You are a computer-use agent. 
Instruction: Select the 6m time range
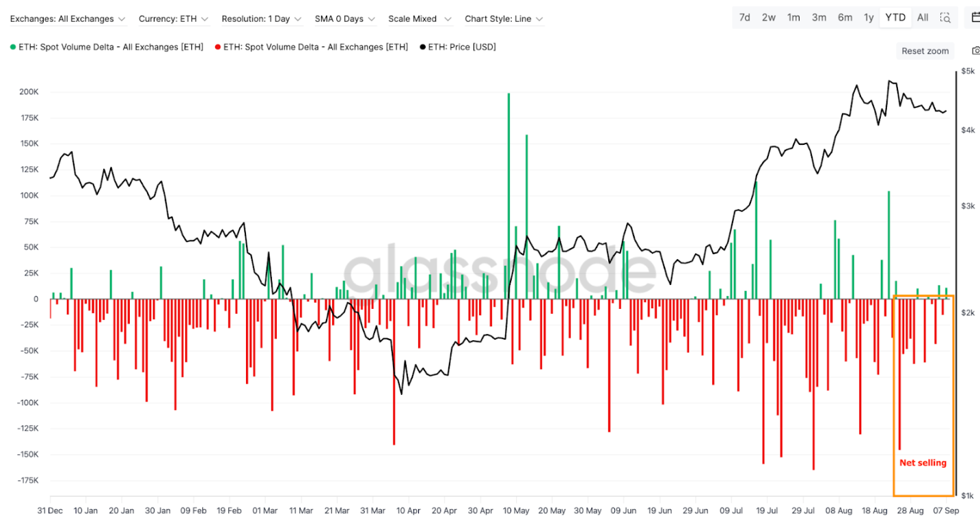coord(845,18)
